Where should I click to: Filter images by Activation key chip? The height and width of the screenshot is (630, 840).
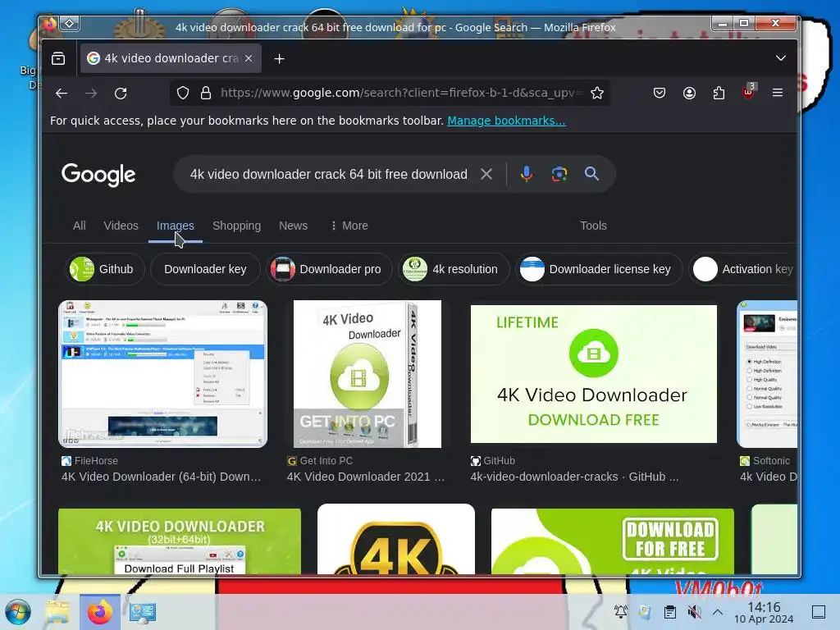coord(743,269)
